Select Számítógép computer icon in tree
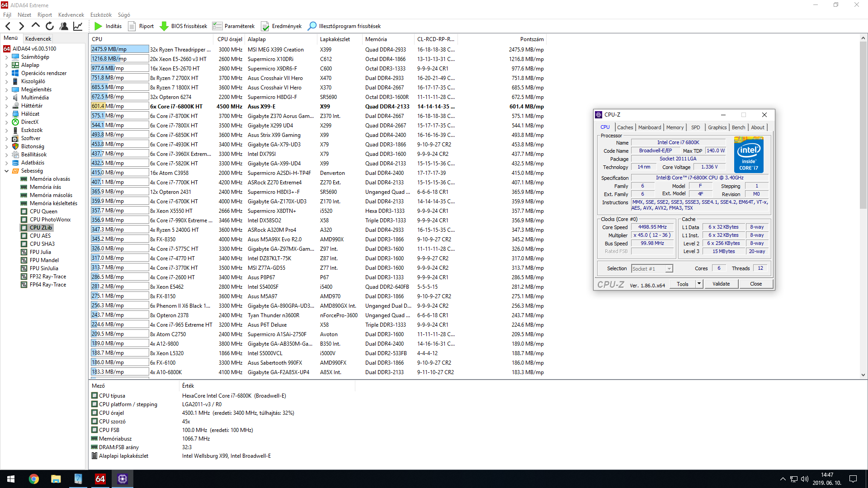Screen dimensions: 868x488 (x=15, y=57)
